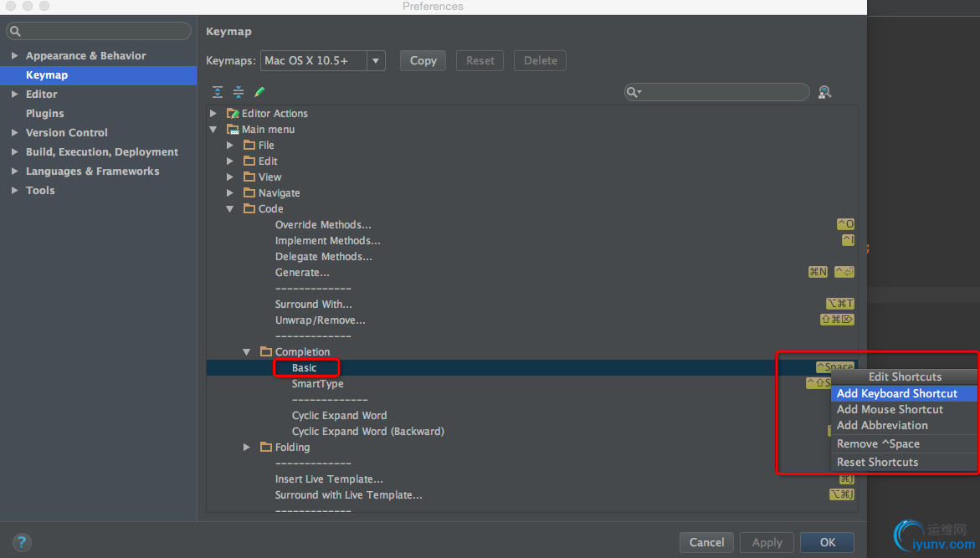Focus the sidebar settings search field
Screen dimensions: 980x558
[x=99, y=31]
